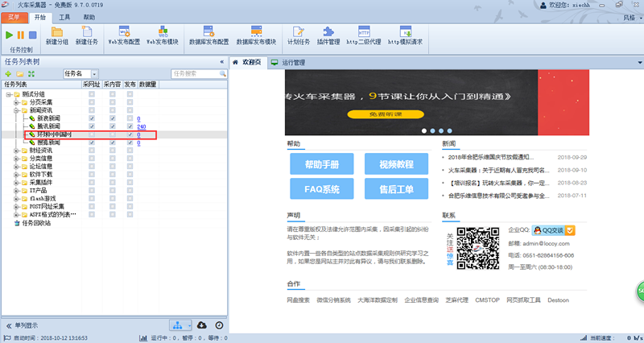Screen dimensions: 644x343
Task: Click tree layout icon at panel bottom
Action: coord(177,325)
